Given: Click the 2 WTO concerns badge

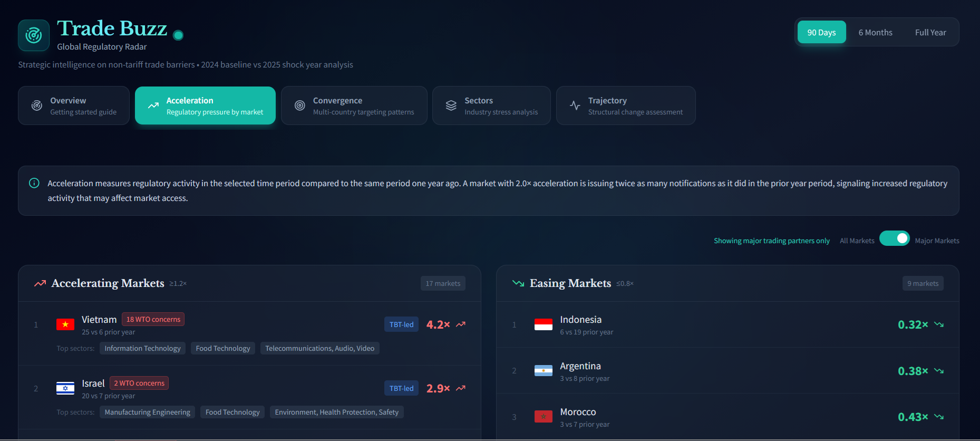Looking at the screenshot, I should [x=139, y=383].
